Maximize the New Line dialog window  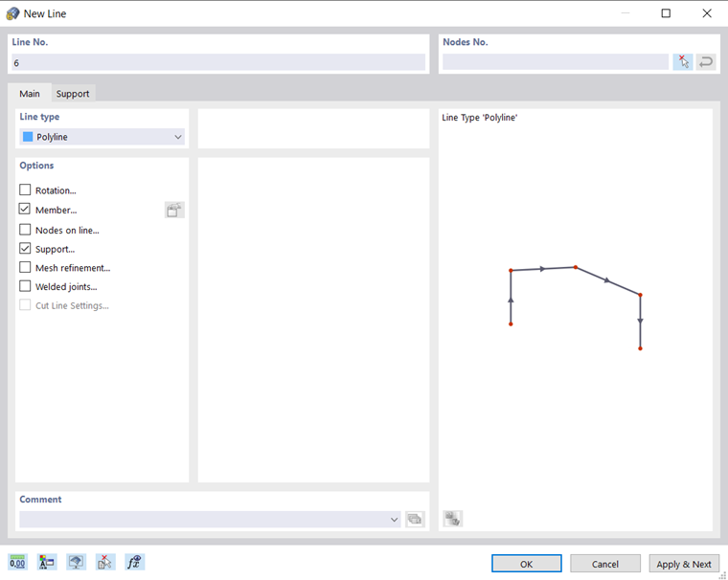pyautogui.click(x=666, y=13)
